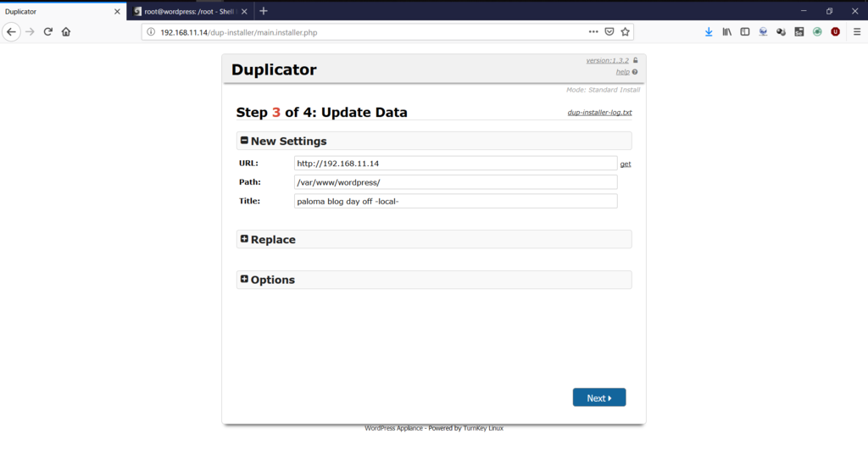The image size is (868, 467).
Task: Open a new browser tab
Action: [264, 11]
